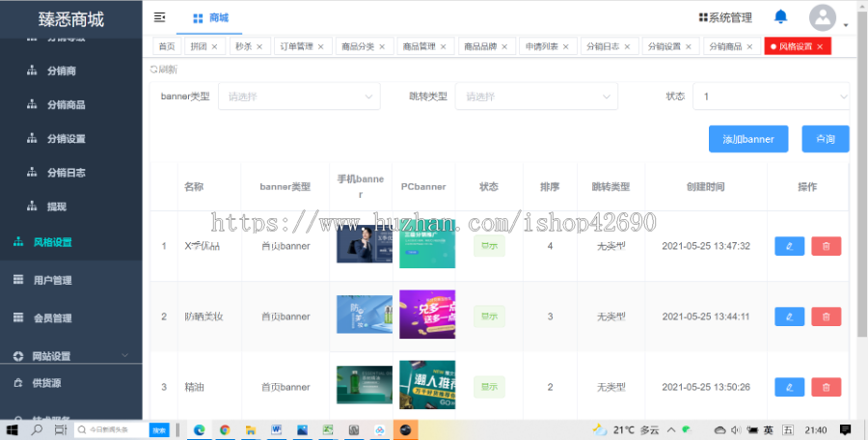Open Word from the taskbar
The image size is (868, 440).
tap(276, 429)
